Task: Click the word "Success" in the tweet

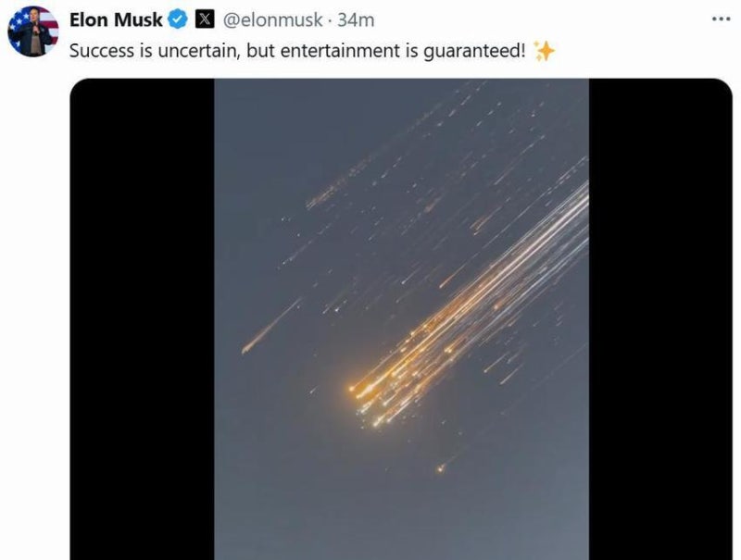Action: point(102,51)
